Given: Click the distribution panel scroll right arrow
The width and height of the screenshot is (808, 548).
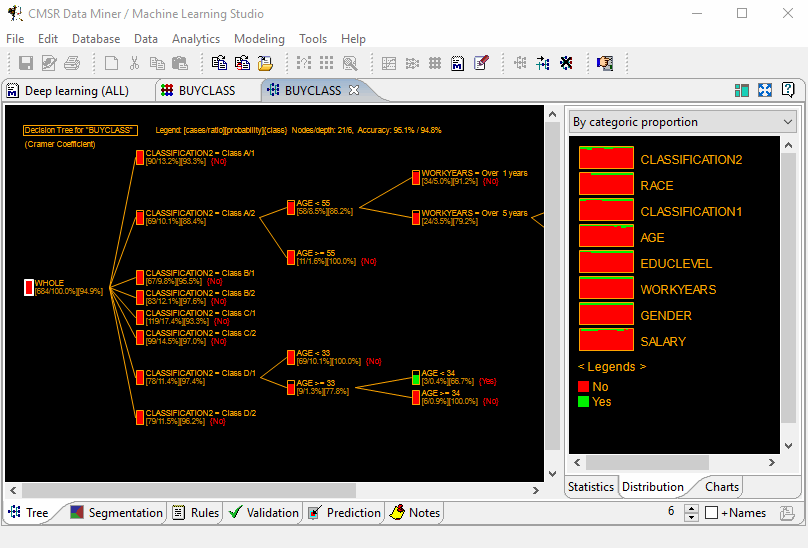Looking at the screenshot, I should pyautogui.click(x=771, y=462).
